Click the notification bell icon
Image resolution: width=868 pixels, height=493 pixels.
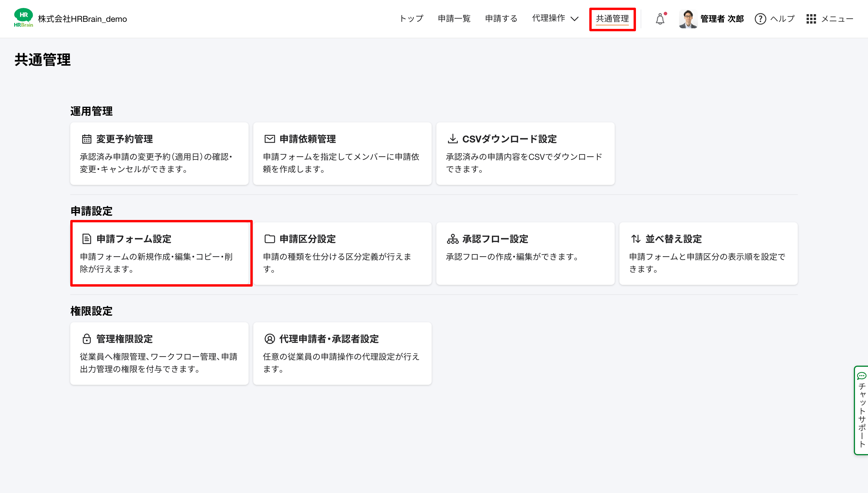pos(660,19)
